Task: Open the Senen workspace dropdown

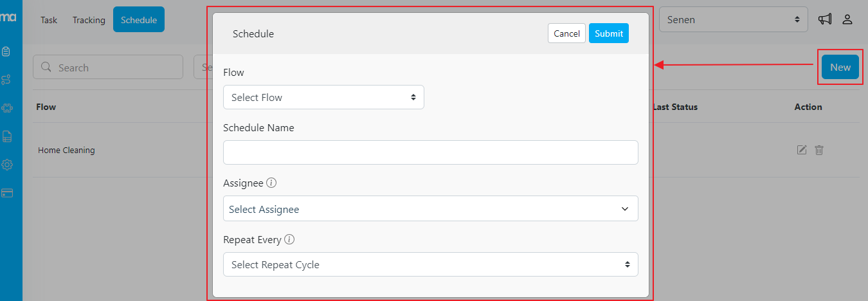Action: click(733, 19)
